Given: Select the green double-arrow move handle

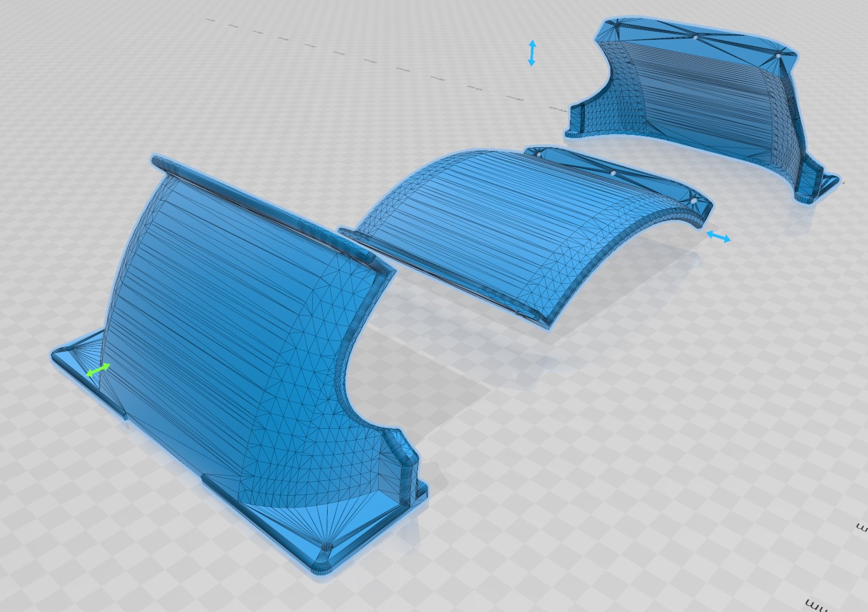Looking at the screenshot, I should tap(98, 370).
